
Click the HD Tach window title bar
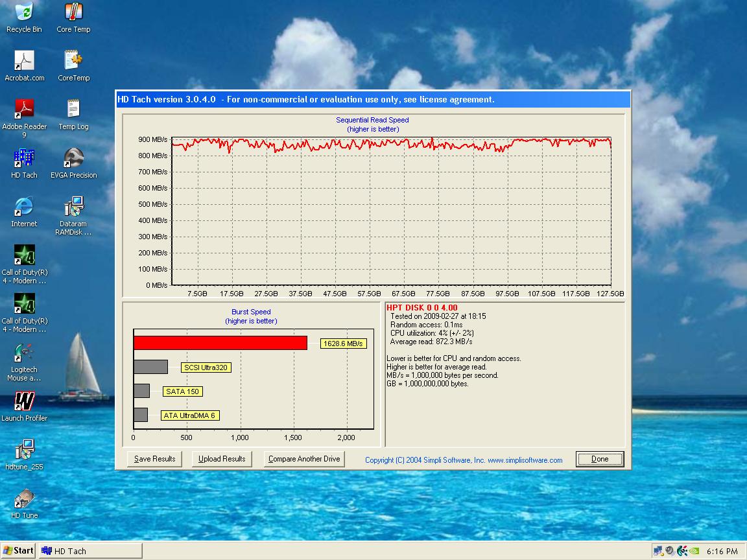[373, 100]
